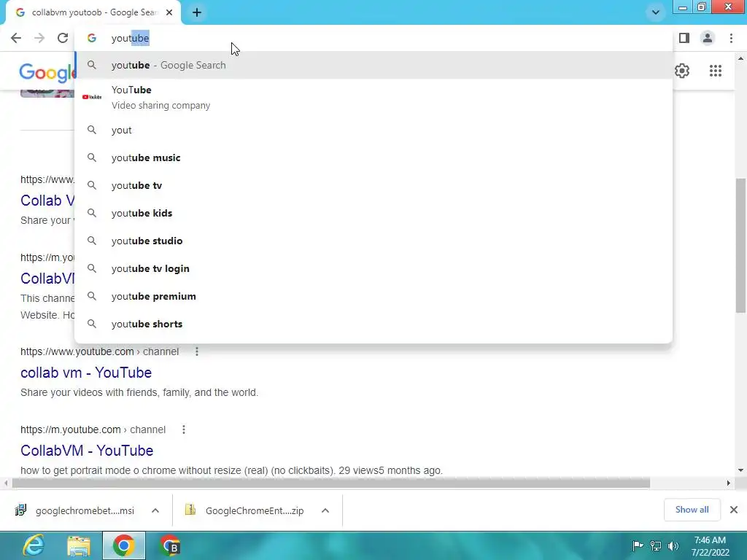Select 'youtube tv login' suggestion
The height and width of the screenshot is (560, 747).
tap(374, 268)
